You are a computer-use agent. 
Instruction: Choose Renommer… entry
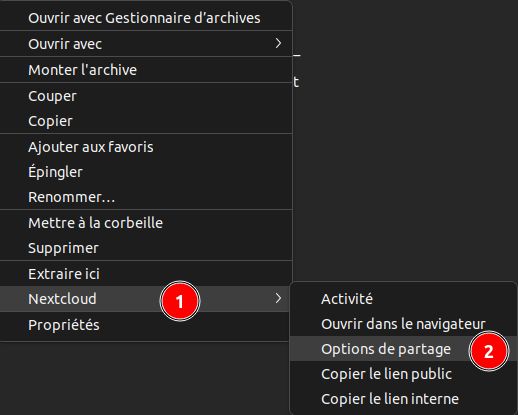tap(146, 197)
